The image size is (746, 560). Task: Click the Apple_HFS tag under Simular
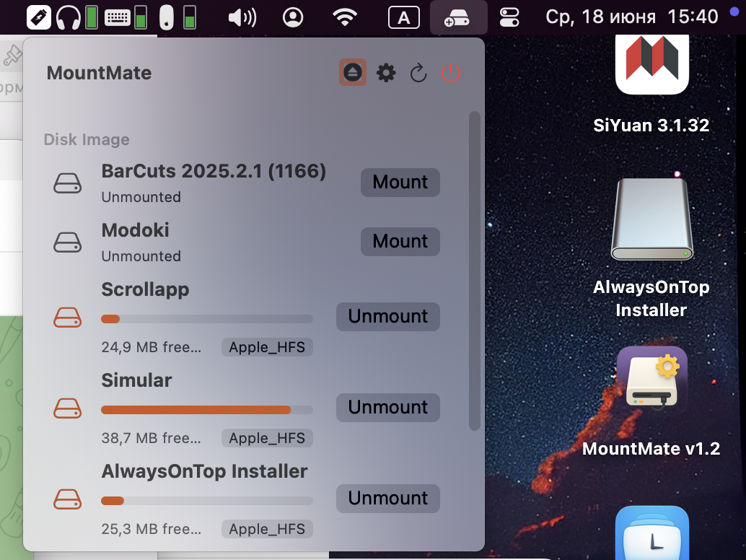(x=267, y=438)
